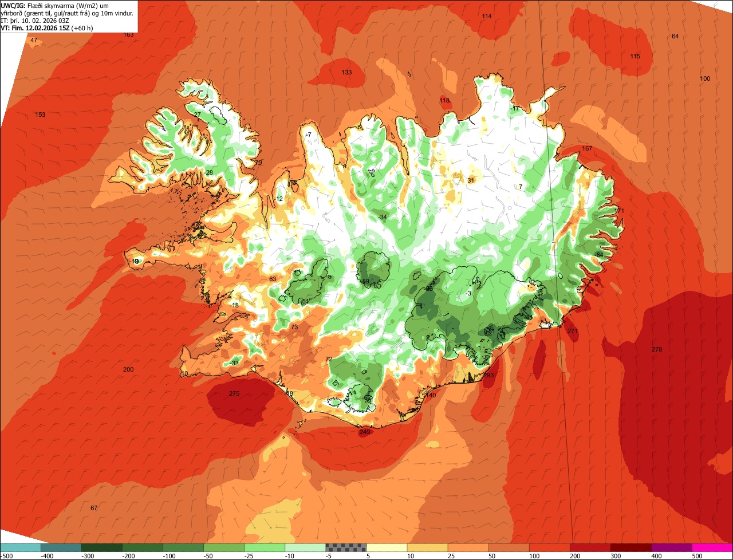Click the map value 48 on the south coast
Screen dimensions: 733x560
(289, 393)
